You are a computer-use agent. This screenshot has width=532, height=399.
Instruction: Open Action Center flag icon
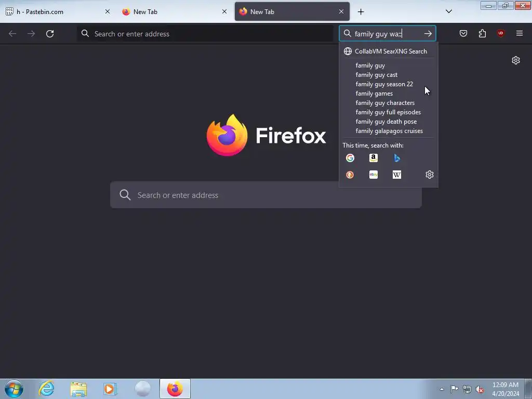pos(454,389)
